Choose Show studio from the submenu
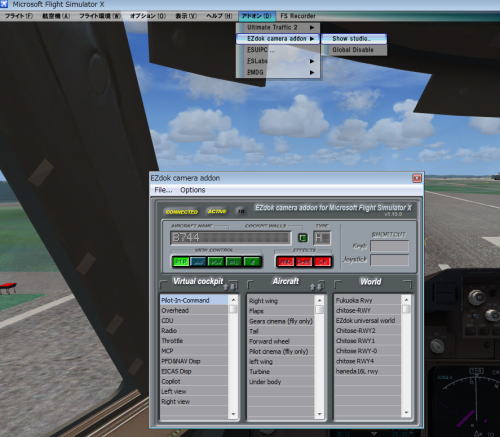The image size is (500, 437). point(354,39)
